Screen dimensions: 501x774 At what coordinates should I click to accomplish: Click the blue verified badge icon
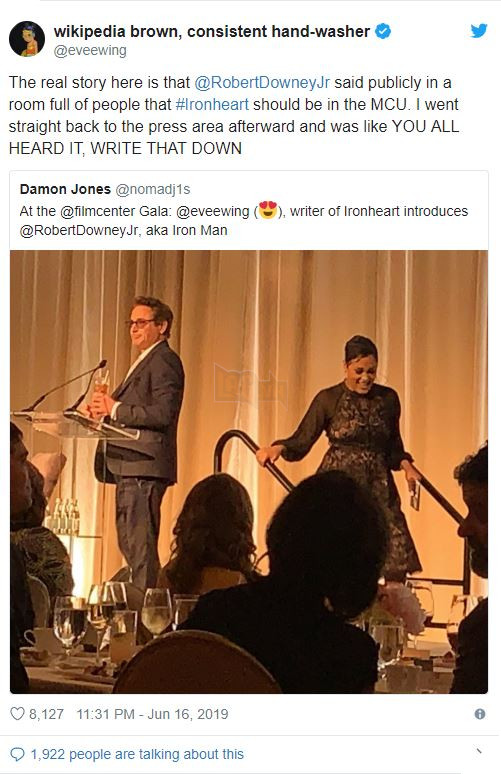coord(383,31)
